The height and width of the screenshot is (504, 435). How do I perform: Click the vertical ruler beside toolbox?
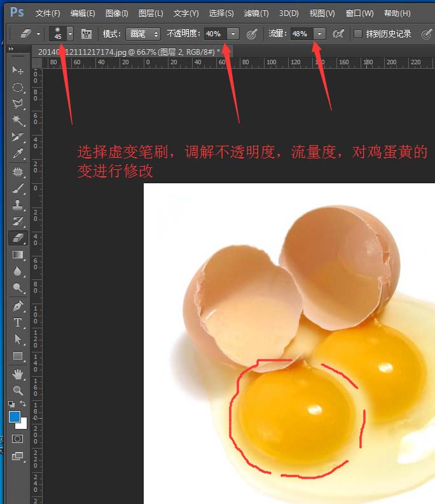[x=38, y=286]
